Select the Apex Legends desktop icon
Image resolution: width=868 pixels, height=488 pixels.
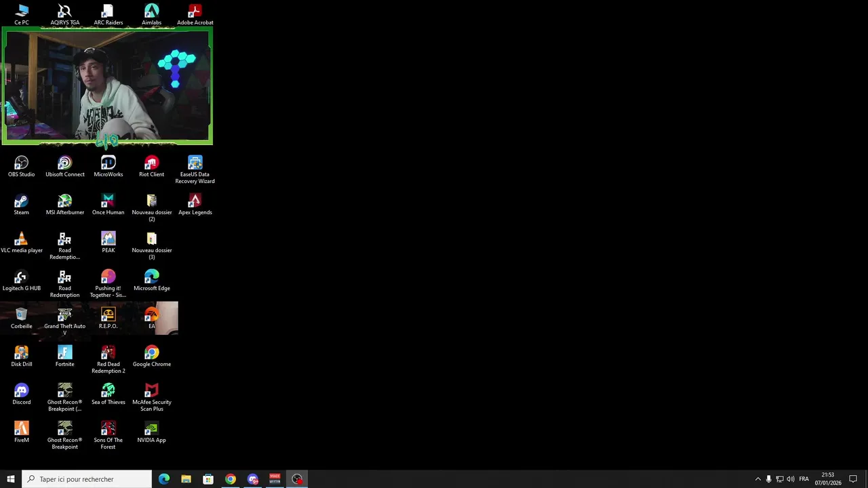pyautogui.click(x=195, y=205)
